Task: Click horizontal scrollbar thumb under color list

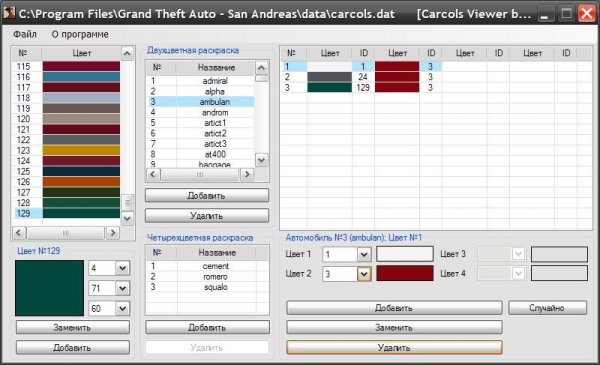Action: (x=65, y=232)
